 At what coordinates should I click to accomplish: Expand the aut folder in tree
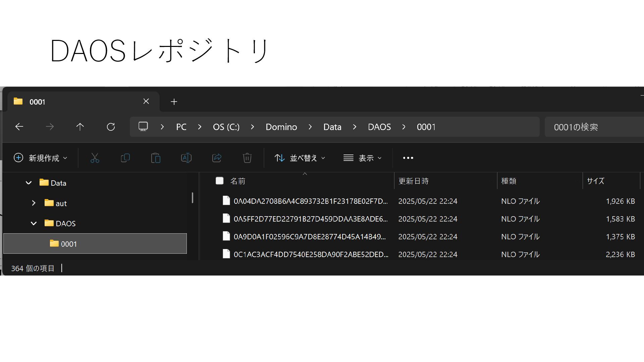pyautogui.click(x=34, y=203)
